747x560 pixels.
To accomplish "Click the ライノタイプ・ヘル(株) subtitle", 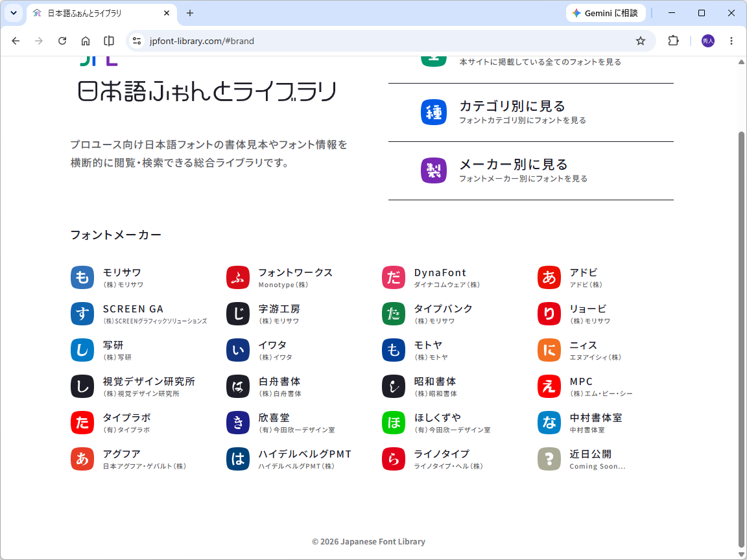I will click(448, 466).
